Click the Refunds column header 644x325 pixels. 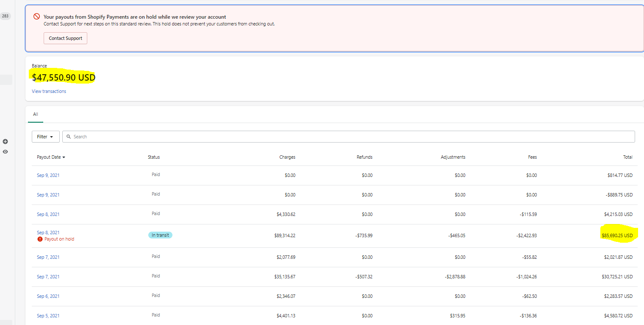pos(364,157)
